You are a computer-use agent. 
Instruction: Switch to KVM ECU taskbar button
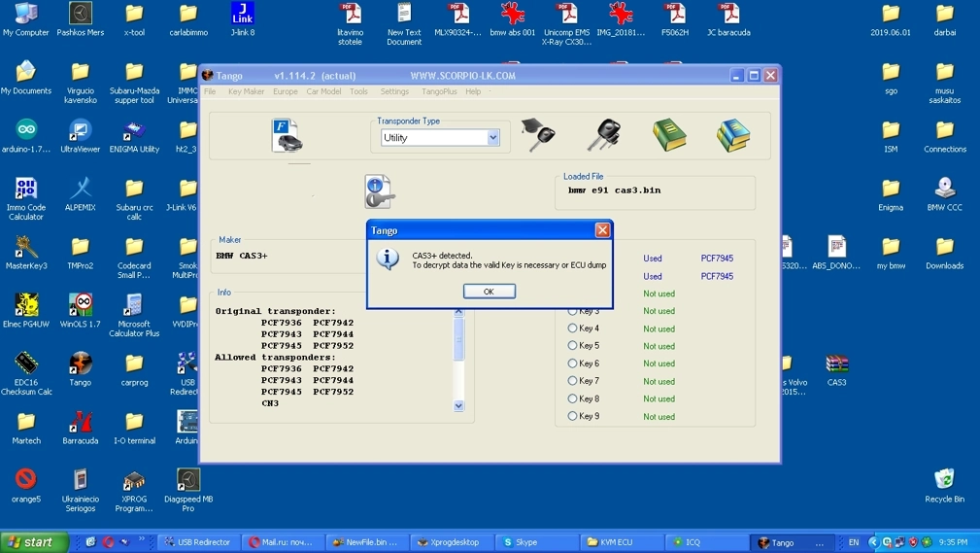[x=621, y=542]
